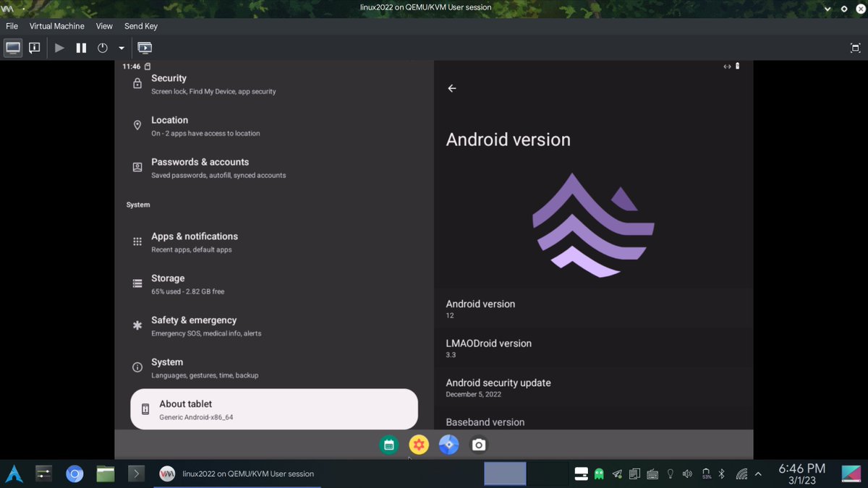Click the Shut Down power icon
Image resolution: width=868 pixels, height=488 pixels.
click(x=103, y=48)
